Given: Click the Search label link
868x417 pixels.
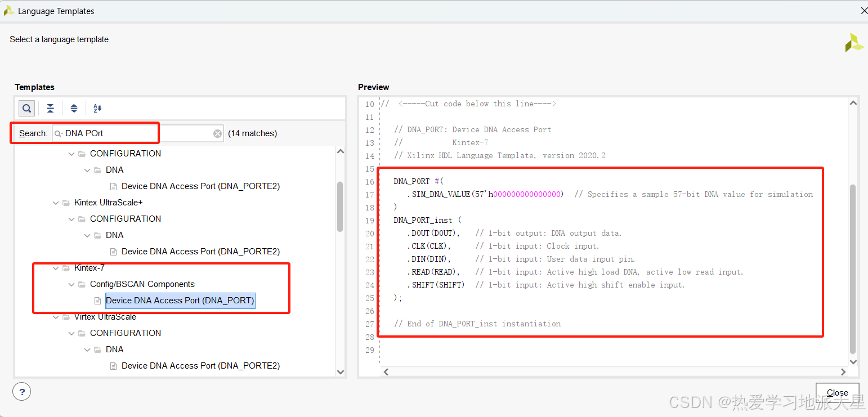Looking at the screenshot, I should (x=33, y=133).
